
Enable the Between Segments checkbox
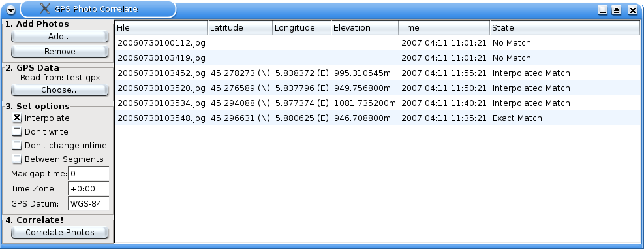tap(17, 159)
